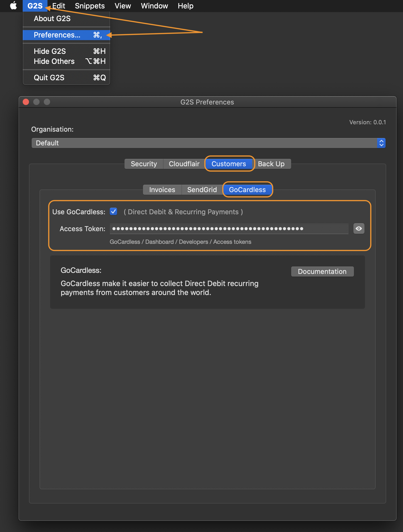Choose Hide Others menu entry
403x532 pixels.
coord(66,61)
